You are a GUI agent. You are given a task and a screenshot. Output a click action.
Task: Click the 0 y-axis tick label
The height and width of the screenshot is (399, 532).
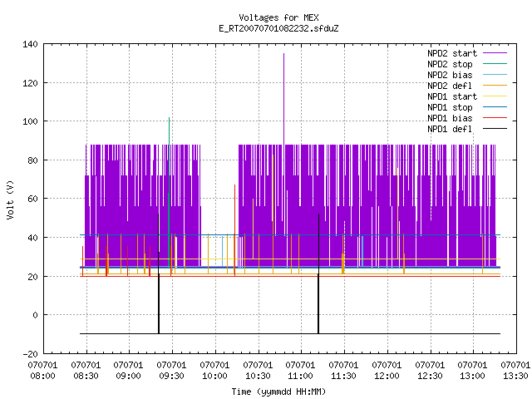(35, 315)
